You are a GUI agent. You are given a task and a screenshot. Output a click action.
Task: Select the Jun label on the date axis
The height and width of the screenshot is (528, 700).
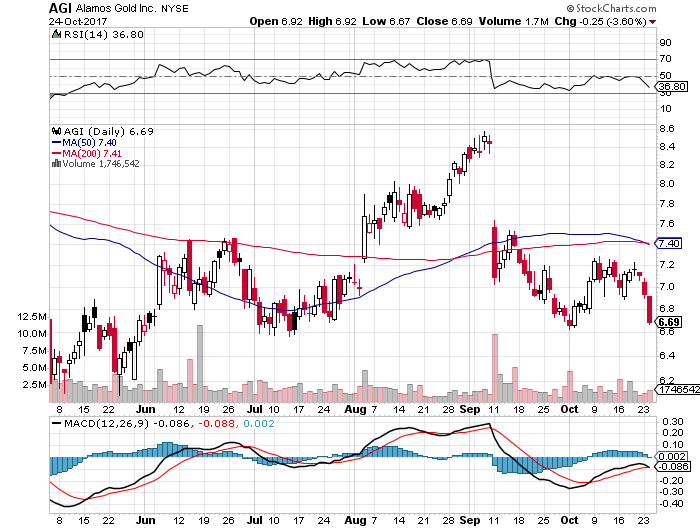pos(146,409)
